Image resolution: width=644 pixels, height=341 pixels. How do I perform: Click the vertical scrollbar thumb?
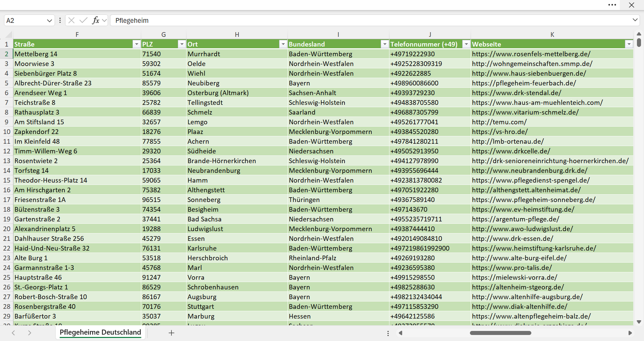(639, 43)
